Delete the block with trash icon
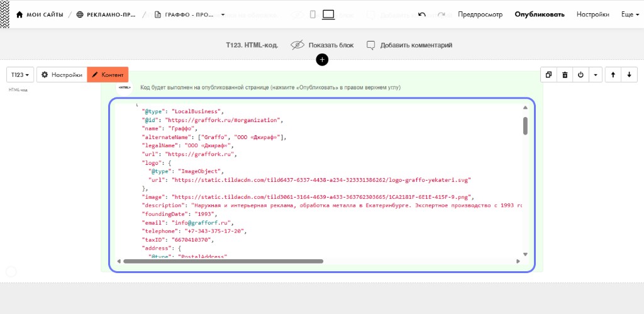The width and height of the screenshot is (644, 314). [565, 75]
